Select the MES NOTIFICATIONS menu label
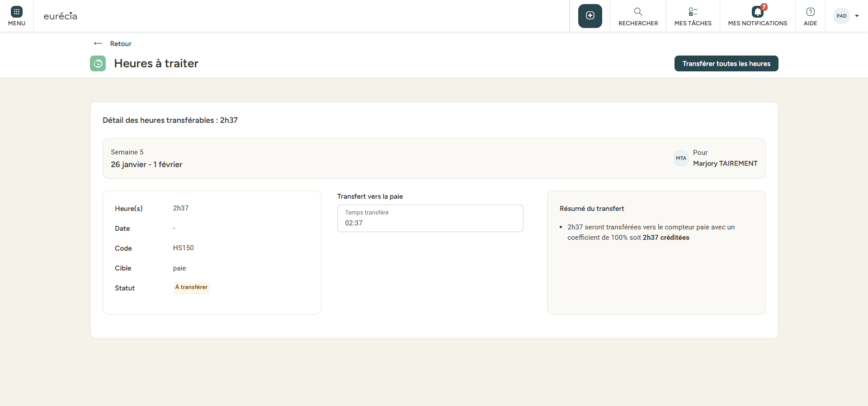 757,23
